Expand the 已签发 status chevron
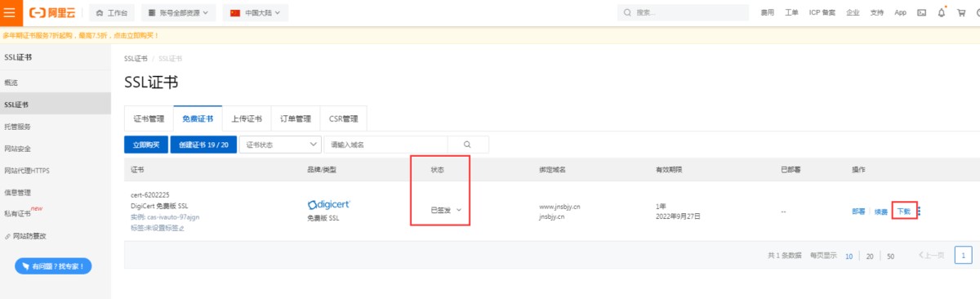This screenshot has width=980, height=299. (459, 210)
